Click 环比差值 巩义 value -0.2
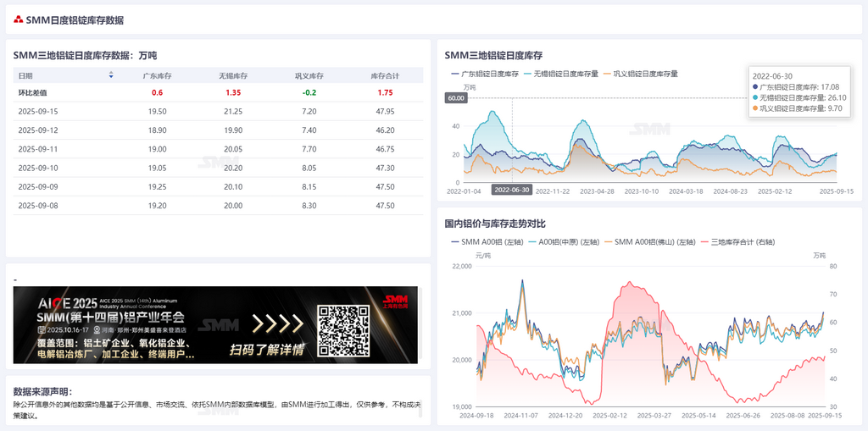Viewport: 868px width, 431px height. click(309, 92)
